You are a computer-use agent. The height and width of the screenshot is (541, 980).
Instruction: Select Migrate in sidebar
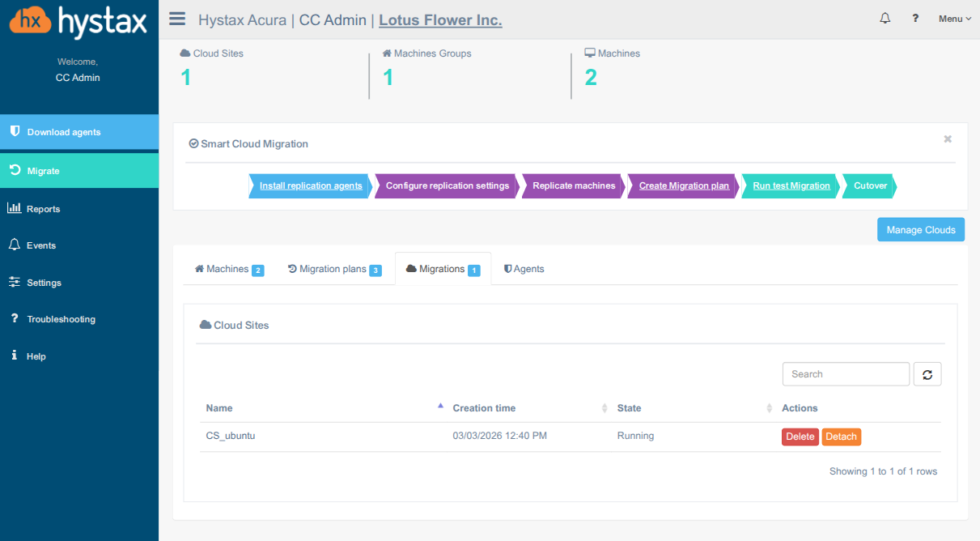click(79, 171)
